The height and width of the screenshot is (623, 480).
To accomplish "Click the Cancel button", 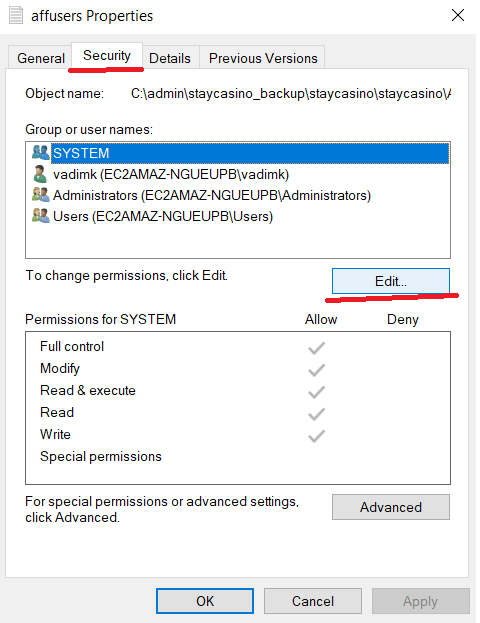I will 313,601.
